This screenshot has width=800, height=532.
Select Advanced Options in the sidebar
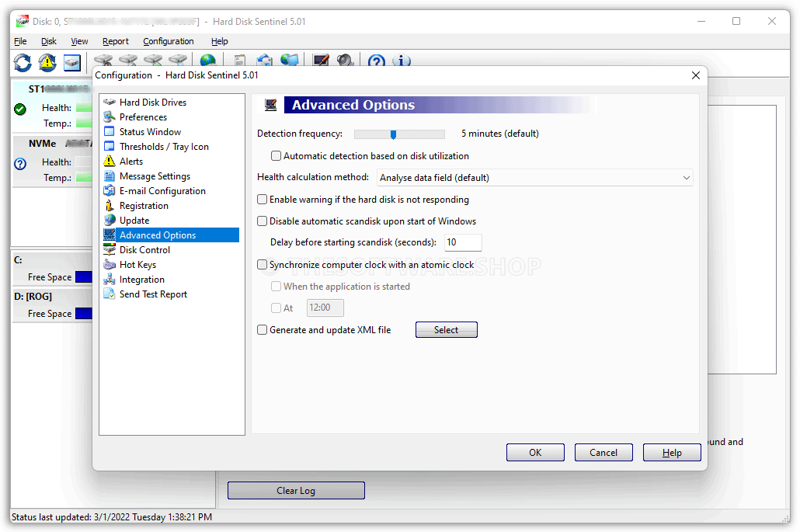[171, 235]
